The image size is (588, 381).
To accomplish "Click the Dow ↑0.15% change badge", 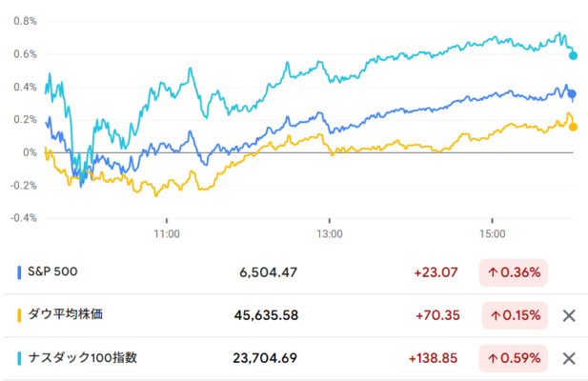I will pos(515,315).
